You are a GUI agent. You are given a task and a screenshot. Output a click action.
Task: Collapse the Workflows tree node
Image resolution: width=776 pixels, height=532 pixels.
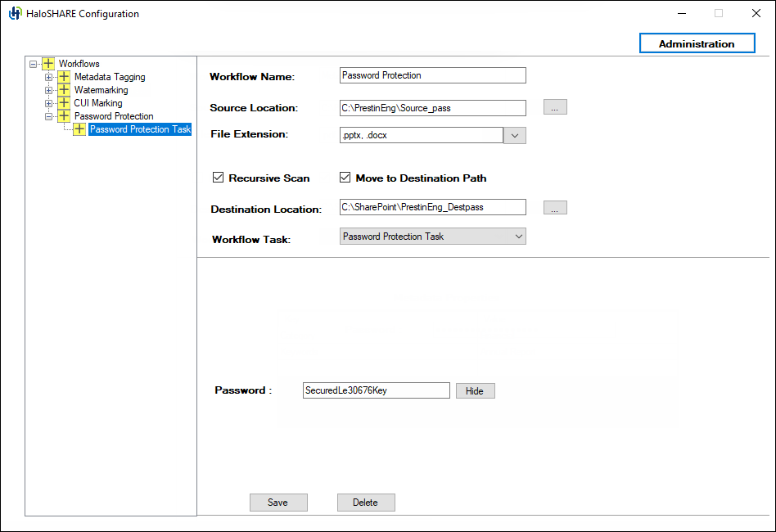[33, 63]
